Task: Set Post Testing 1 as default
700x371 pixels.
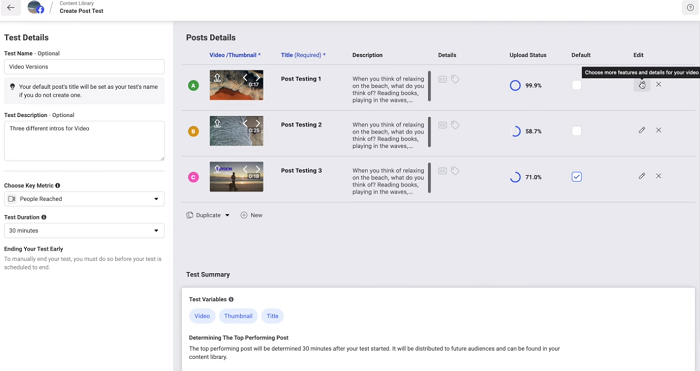Action: point(577,85)
